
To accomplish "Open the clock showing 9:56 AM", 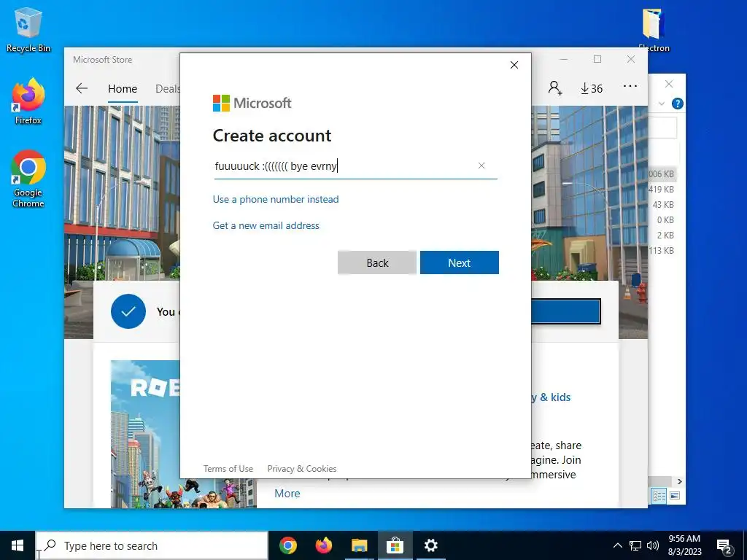I will point(684,545).
